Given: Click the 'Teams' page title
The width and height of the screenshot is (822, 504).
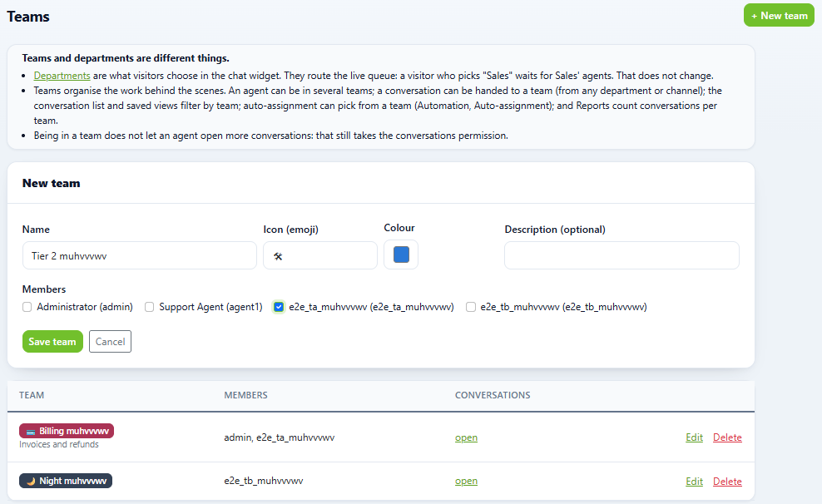Looking at the screenshot, I should pyautogui.click(x=28, y=17).
